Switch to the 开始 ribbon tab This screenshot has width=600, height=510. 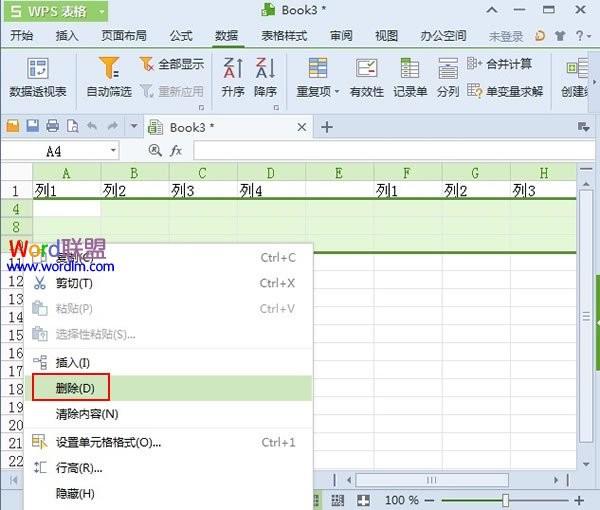coord(21,36)
